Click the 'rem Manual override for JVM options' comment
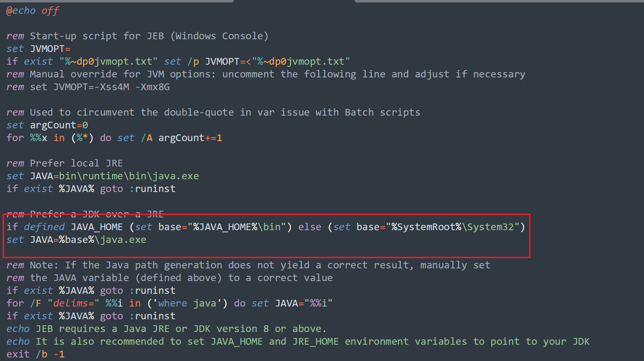This screenshot has width=644, height=361. click(x=266, y=74)
